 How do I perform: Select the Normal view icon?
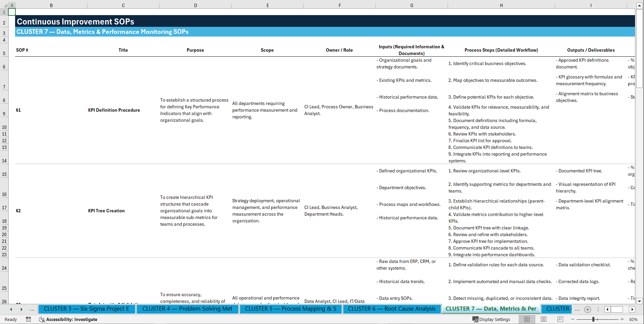click(x=526, y=319)
